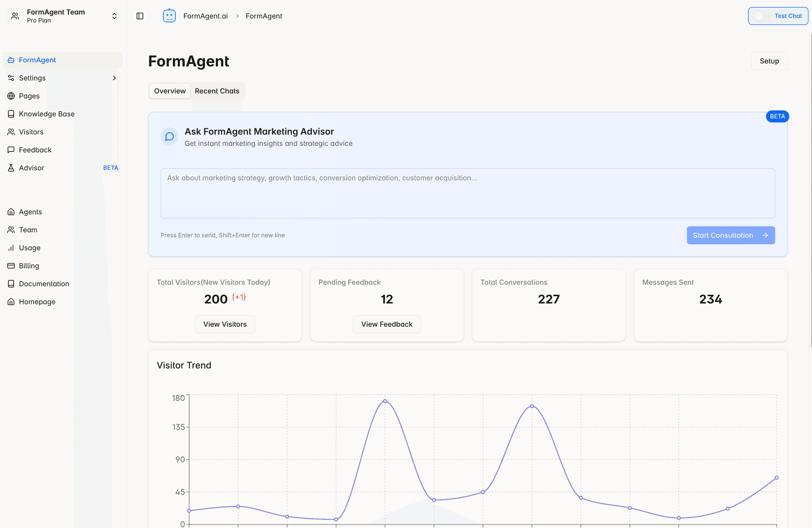Screen dimensions: 812x528
Task: Click the team avatar icon in sidebar header
Action: tap(15, 16)
